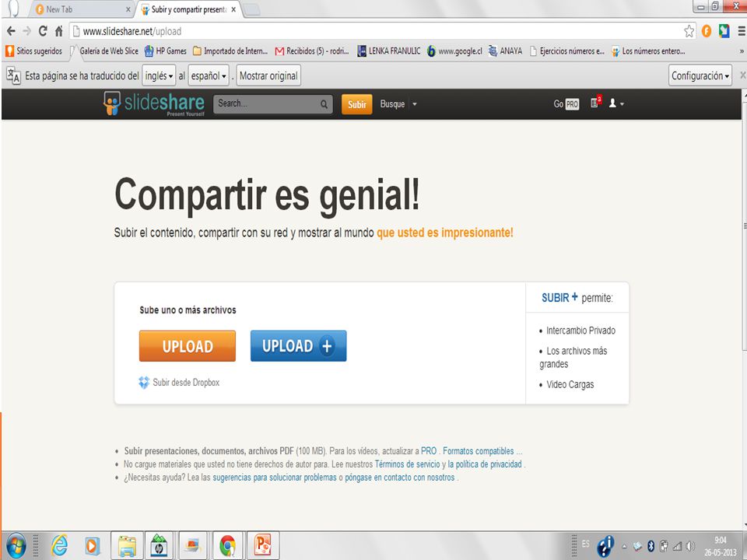Image resolution: width=747 pixels, height=560 pixels.
Task: Open Ejercicios números bookmark
Action: point(567,51)
